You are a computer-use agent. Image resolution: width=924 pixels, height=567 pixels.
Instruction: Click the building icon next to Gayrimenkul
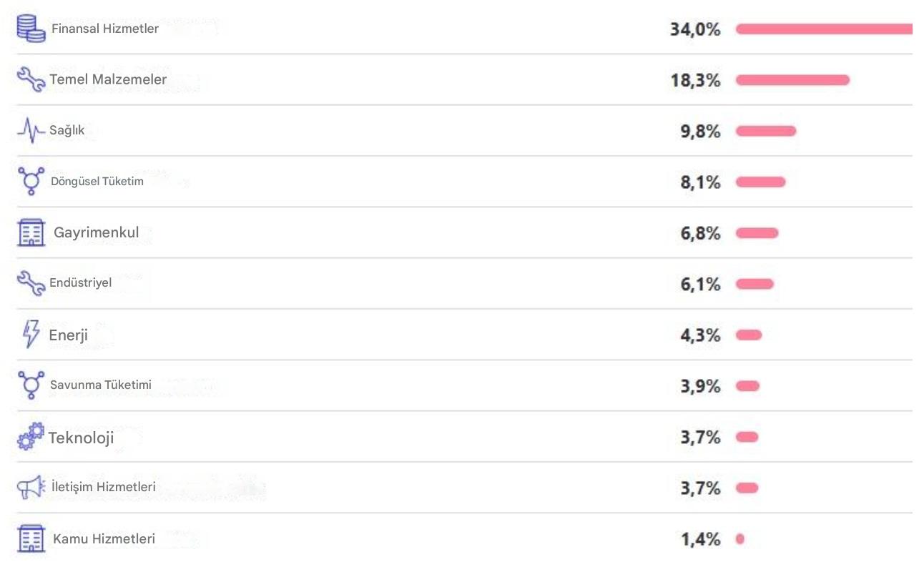[x=31, y=232]
